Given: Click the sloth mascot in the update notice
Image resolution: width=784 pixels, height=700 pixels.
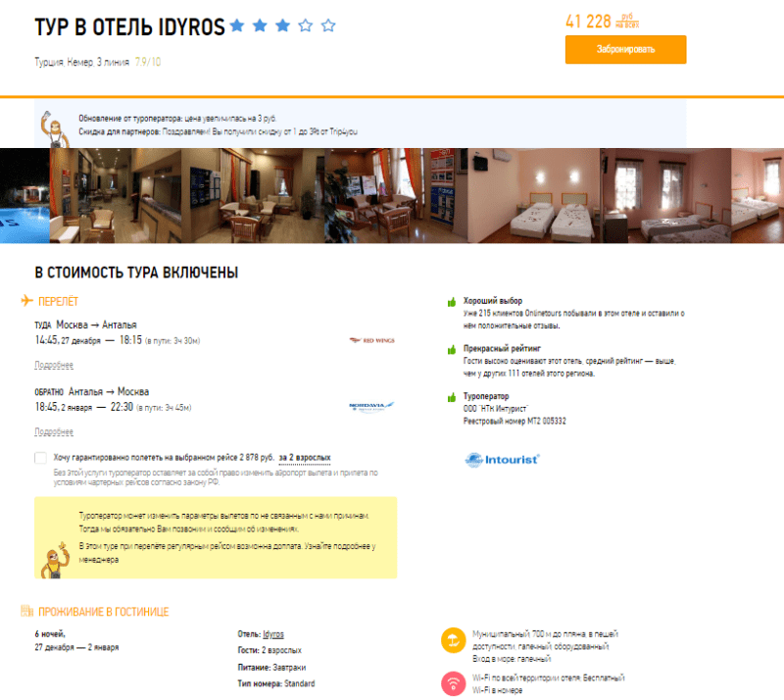Looking at the screenshot, I should (56, 129).
